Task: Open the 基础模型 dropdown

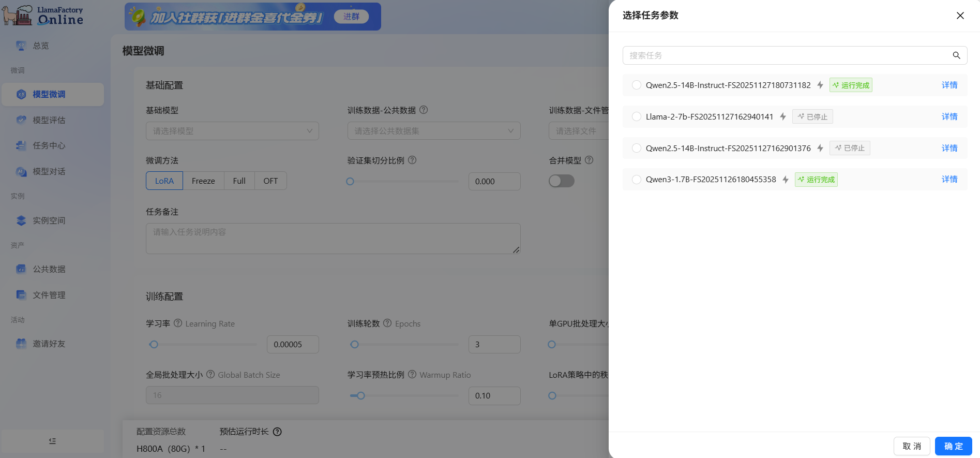Action: point(232,131)
